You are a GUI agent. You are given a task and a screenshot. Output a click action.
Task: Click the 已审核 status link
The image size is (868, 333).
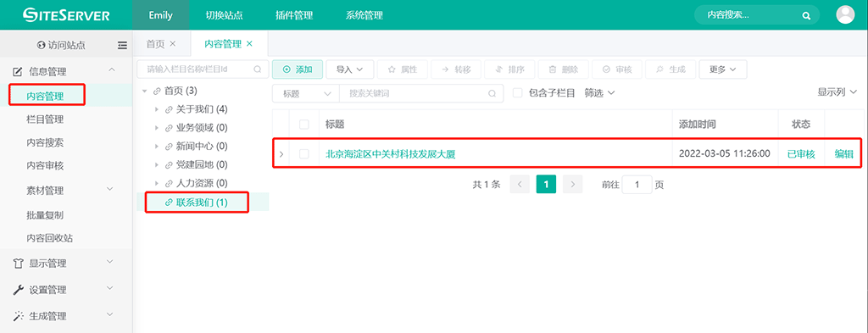click(x=801, y=154)
